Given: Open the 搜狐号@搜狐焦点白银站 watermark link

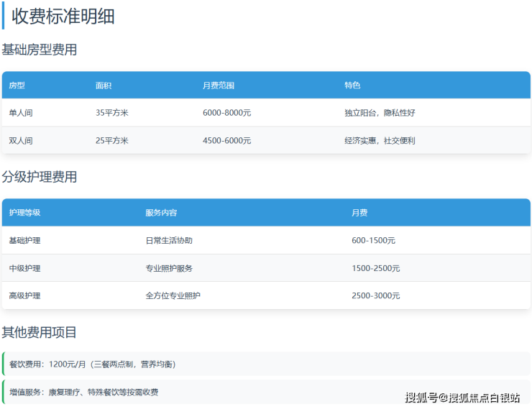Looking at the screenshot, I should point(462,397).
